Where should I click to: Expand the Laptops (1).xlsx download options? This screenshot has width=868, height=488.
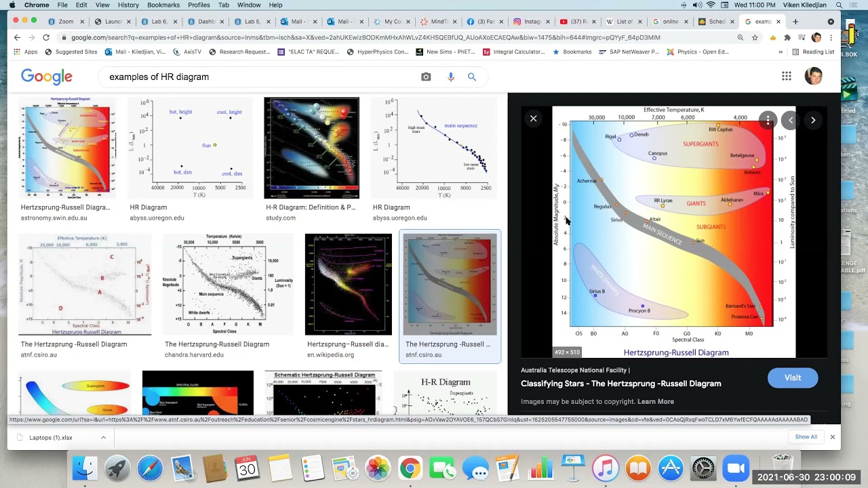pos(103,437)
